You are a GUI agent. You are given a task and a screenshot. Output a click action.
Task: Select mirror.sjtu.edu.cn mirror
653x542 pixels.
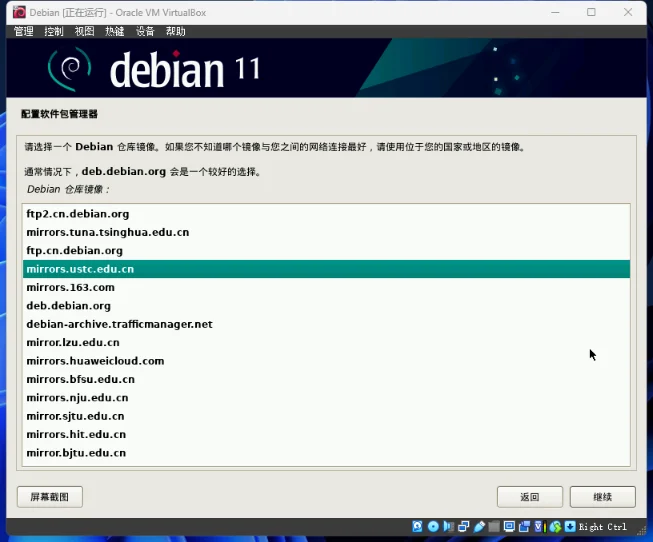(326, 416)
